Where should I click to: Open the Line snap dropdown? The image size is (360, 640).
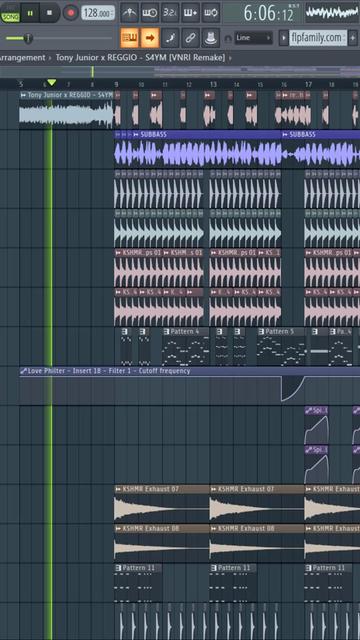click(x=253, y=38)
